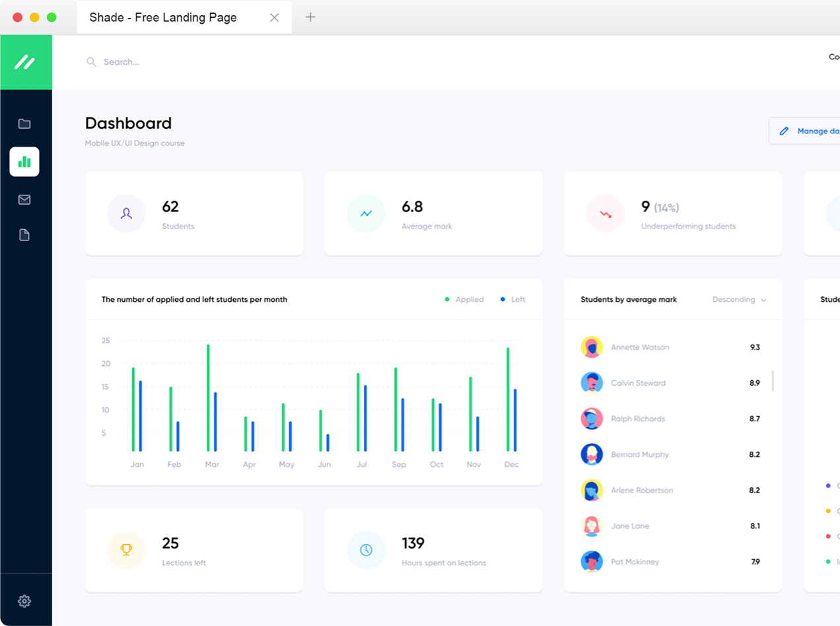This screenshot has height=626, width=840.
Task: Click the Average mark trend icon
Action: click(366, 213)
